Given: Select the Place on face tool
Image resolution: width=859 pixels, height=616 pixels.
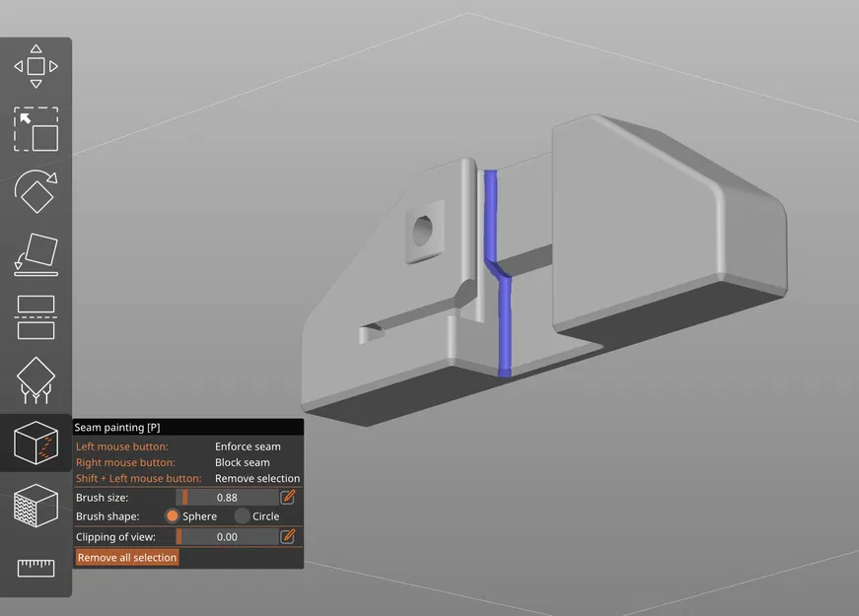Looking at the screenshot, I should click(36, 254).
